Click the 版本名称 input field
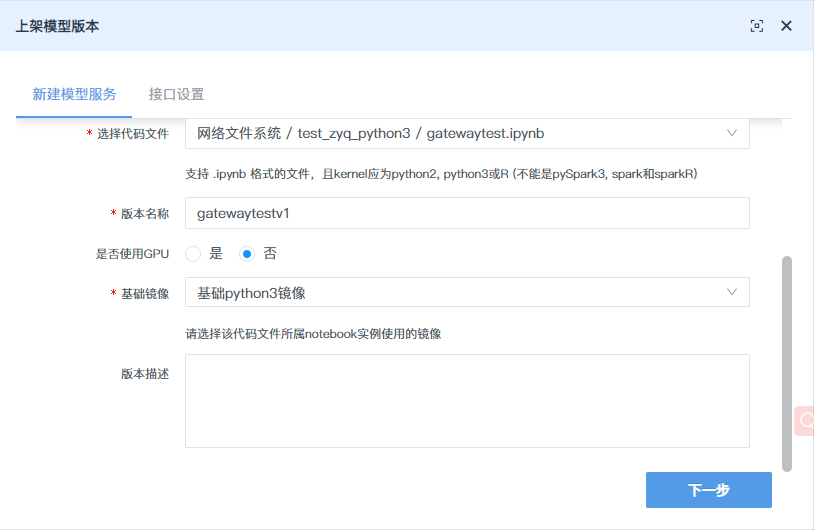The width and height of the screenshot is (814, 530). (x=467, y=213)
